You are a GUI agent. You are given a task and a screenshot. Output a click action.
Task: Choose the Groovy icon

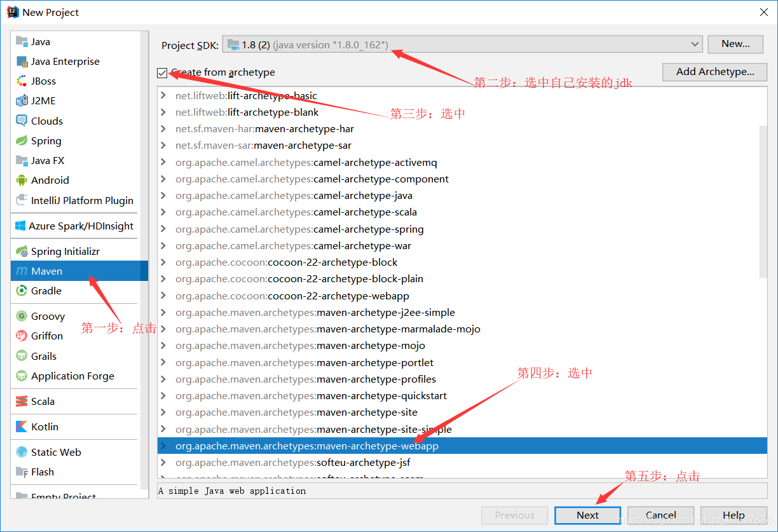pyautogui.click(x=22, y=317)
